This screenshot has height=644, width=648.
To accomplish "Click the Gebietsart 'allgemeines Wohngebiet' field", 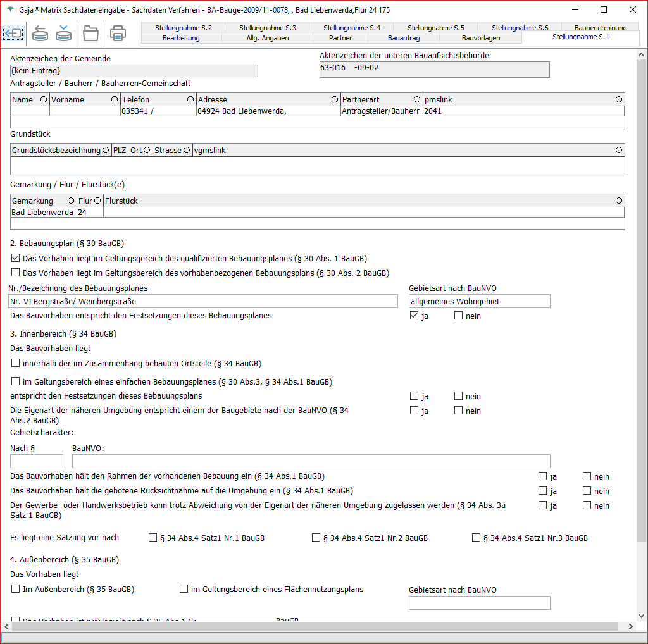I will coord(479,301).
